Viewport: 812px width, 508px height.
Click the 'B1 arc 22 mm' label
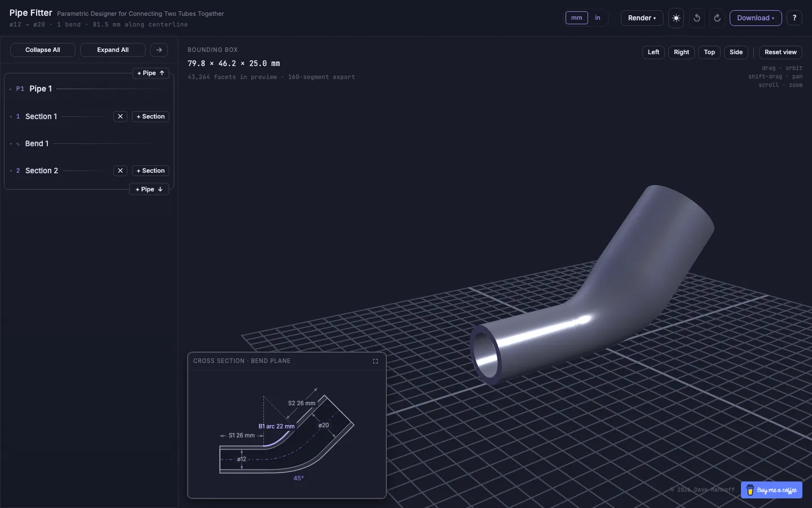pyautogui.click(x=276, y=426)
